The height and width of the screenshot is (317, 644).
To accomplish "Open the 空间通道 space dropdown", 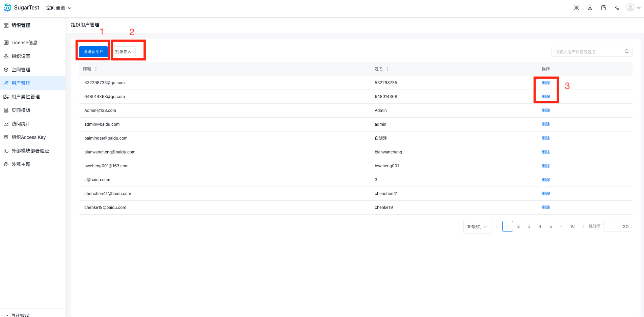I will [x=59, y=8].
